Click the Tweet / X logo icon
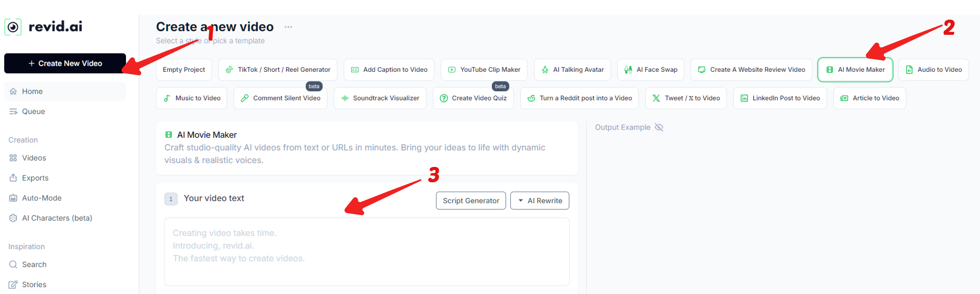 pos(656,98)
